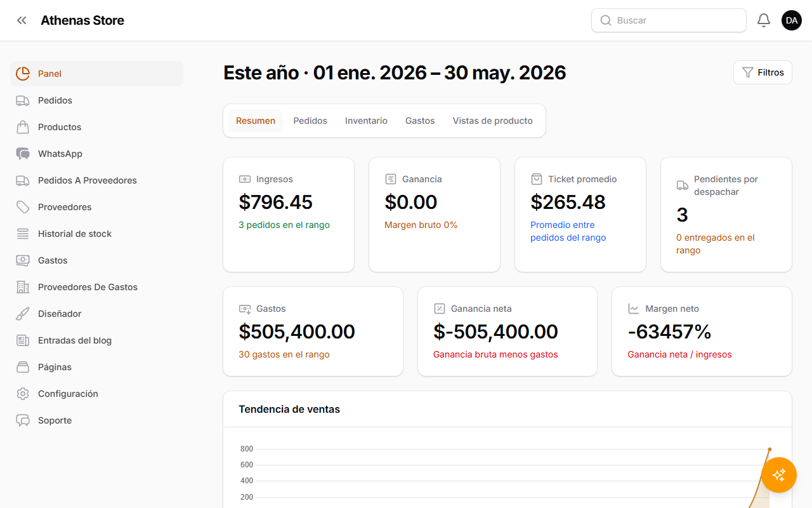The image size is (812, 508).
Task: Click the Gastos card banknote icon
Action: [245, 309]
